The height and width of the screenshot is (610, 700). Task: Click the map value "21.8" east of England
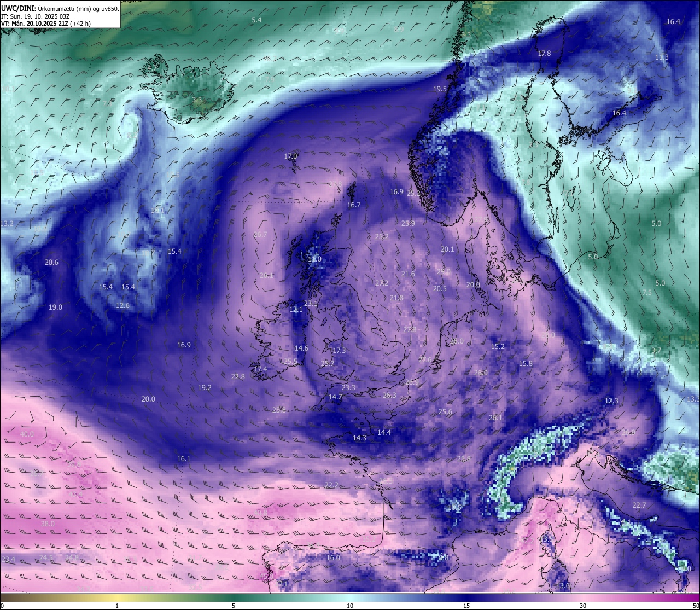[396, 298]
